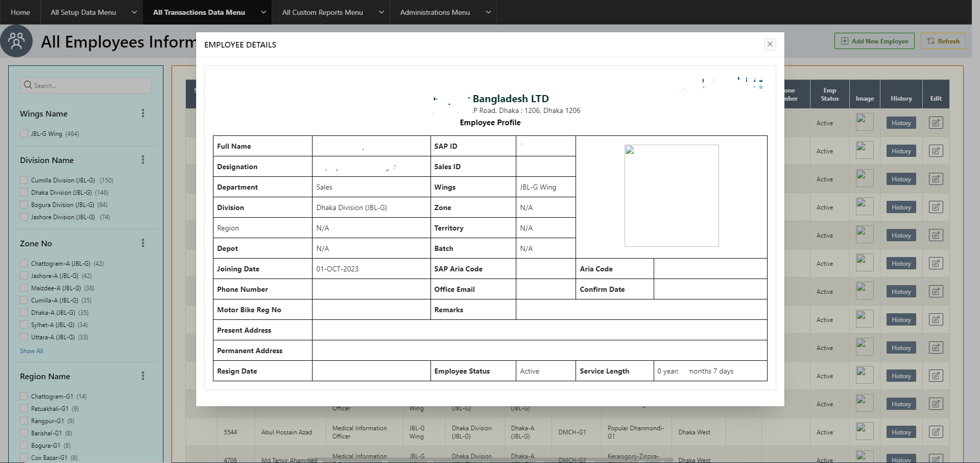Click the employee photo placeholder in the profile
Image resolution: width=980 pixels, height=463 pixels.
[x=672, y=196]
